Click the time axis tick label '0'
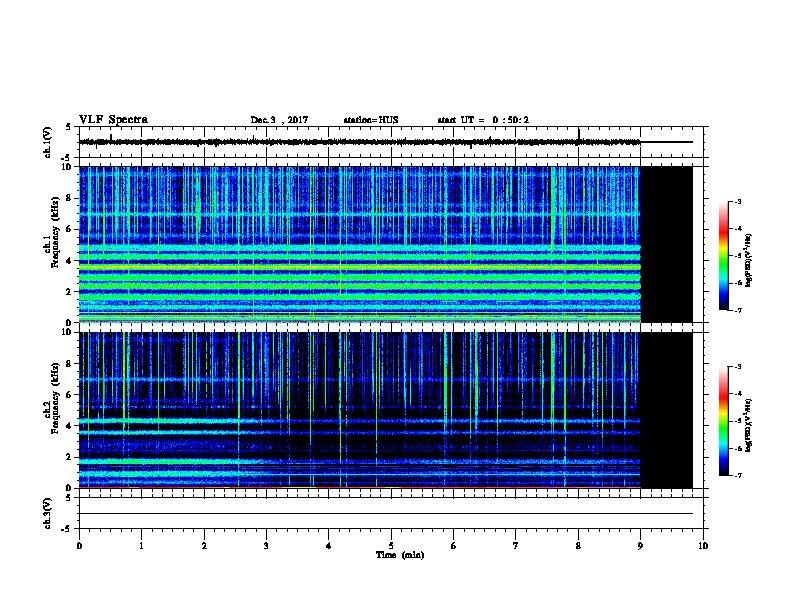 pyautogui.click(x=79, y=545)
